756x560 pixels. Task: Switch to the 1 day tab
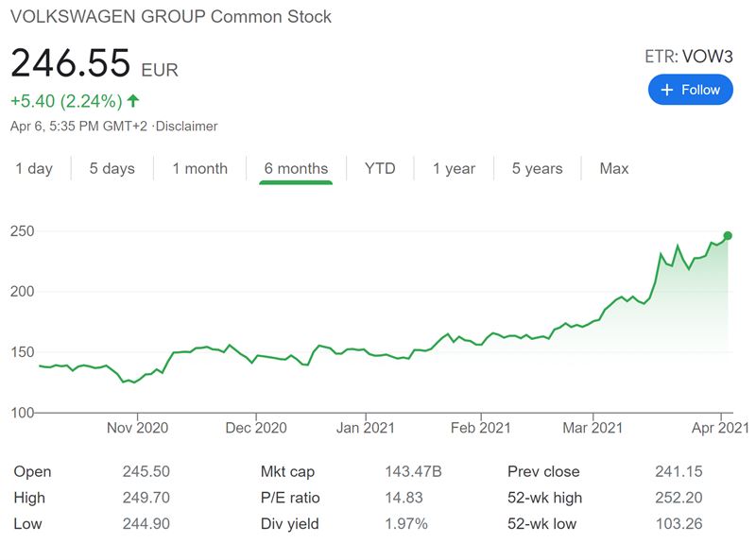tap(34, 169)
